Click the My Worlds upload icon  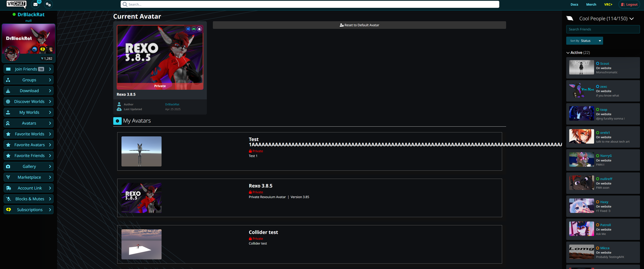tap(8, 112)
